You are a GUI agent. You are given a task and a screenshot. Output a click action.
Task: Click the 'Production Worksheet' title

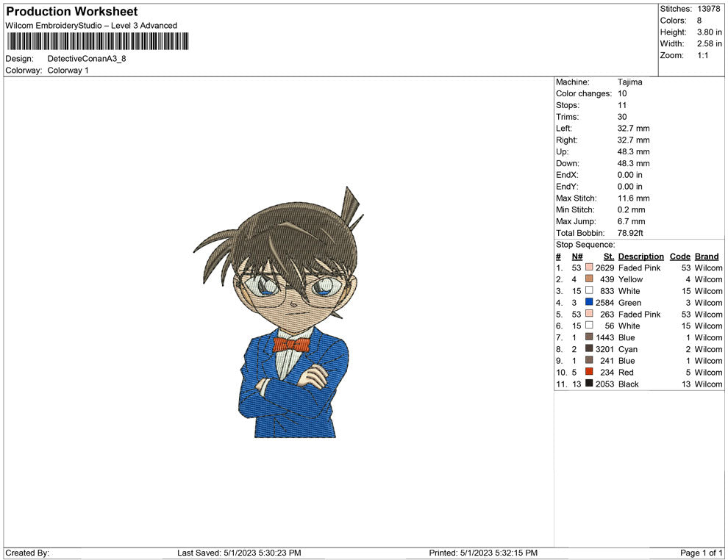[x=72, y=12]
